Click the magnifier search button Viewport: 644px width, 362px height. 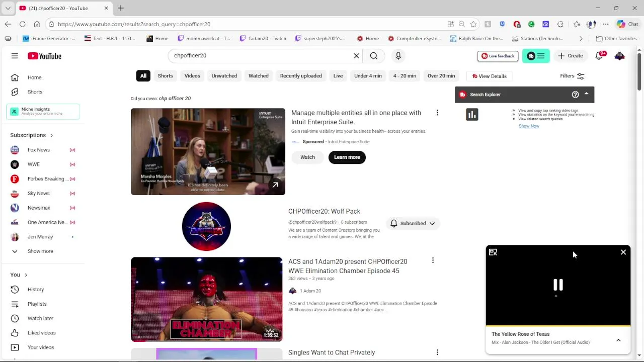(374, 56)
